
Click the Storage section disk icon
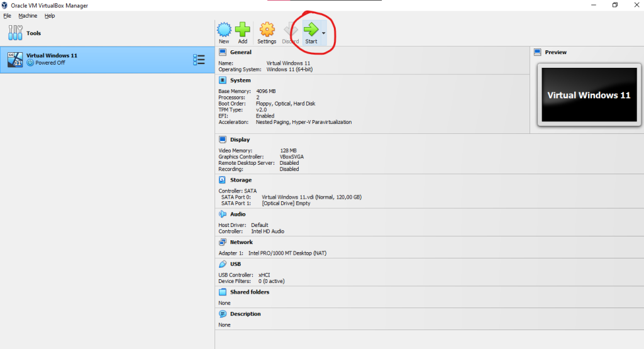pyautogui.click(x=222, y=180)
